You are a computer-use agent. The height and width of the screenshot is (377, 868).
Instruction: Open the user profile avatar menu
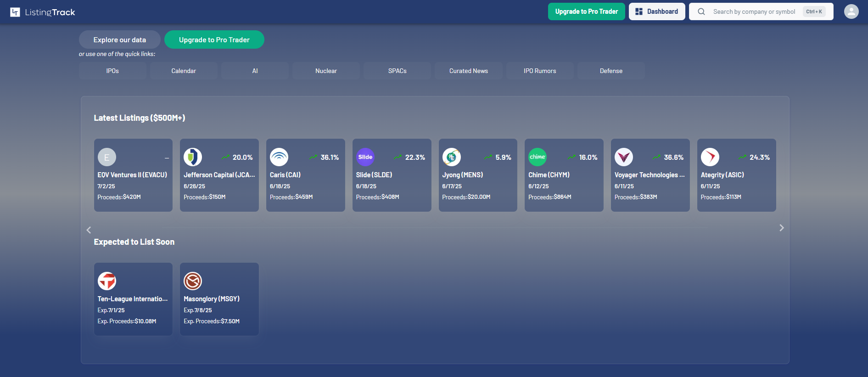pyautogui.click(x=851, y=11)
